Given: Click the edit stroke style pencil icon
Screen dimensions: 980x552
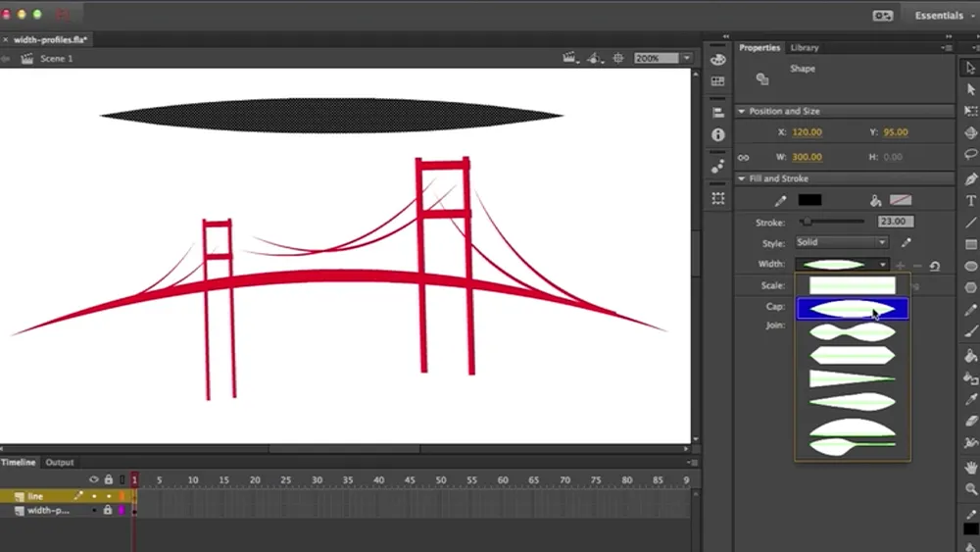Looking at the screenshot, I should (906, 242).
